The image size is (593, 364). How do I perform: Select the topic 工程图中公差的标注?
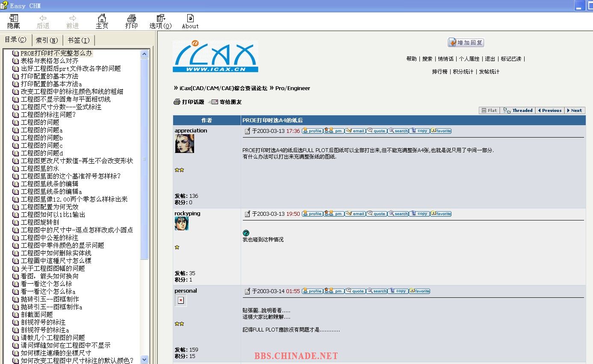(50, 238)
